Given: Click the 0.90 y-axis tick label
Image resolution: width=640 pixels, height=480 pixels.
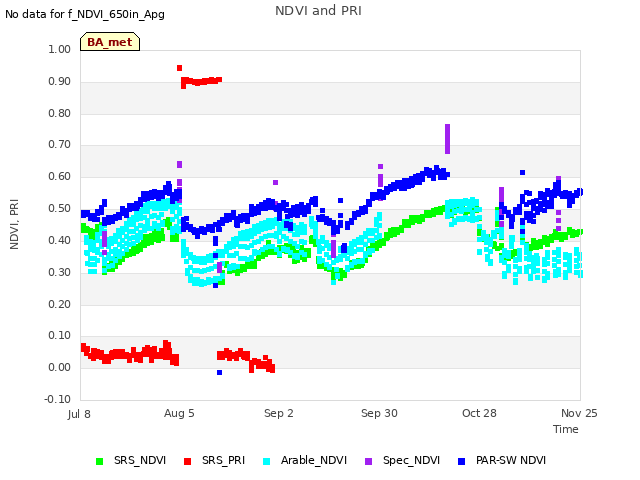Looking at the screenshot, I should [x=60, y=81].
